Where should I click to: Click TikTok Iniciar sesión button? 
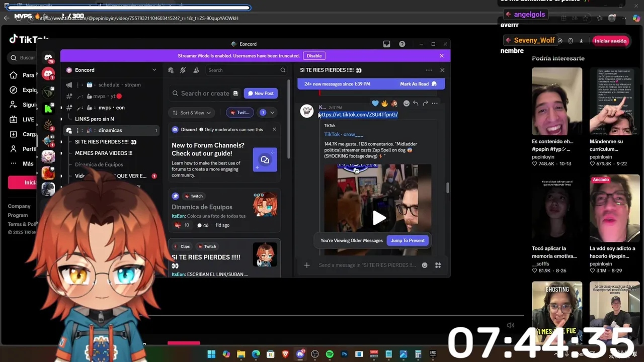click(610, 41)
